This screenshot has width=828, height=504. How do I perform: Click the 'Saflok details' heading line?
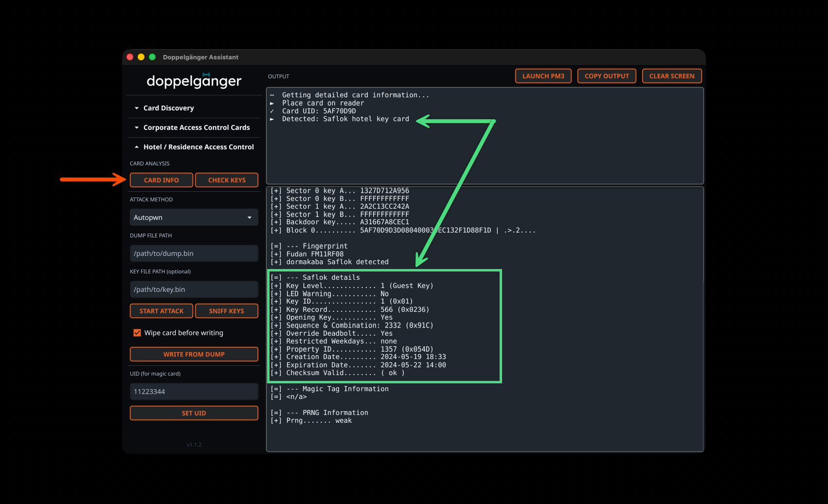[315, 277]
